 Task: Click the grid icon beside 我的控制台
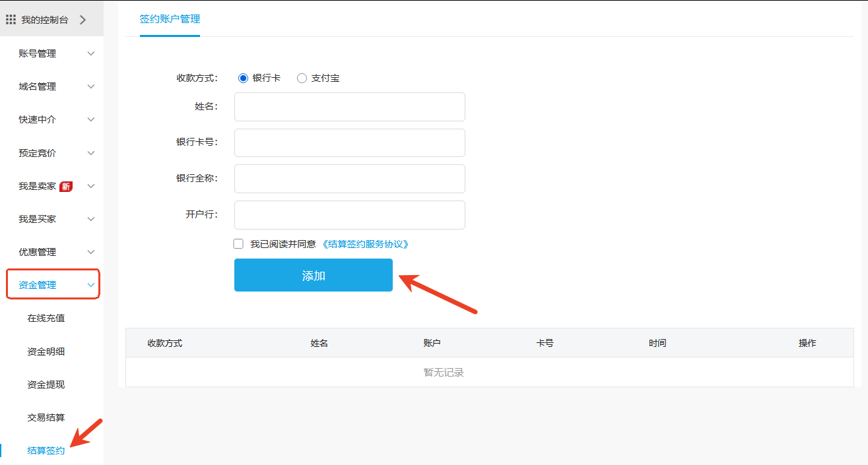pyautogui.click(x=11, y=20)
